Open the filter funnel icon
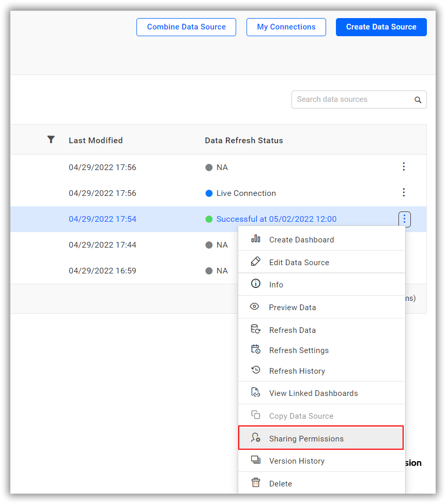 (51, 140)
